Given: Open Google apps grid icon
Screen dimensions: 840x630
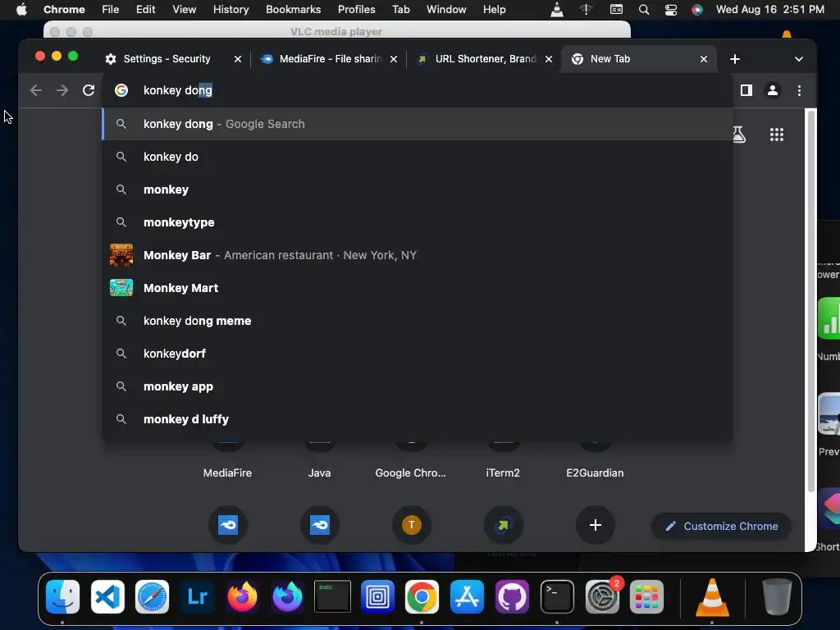Looking at the screenshot, I should (x=776, y=135).
